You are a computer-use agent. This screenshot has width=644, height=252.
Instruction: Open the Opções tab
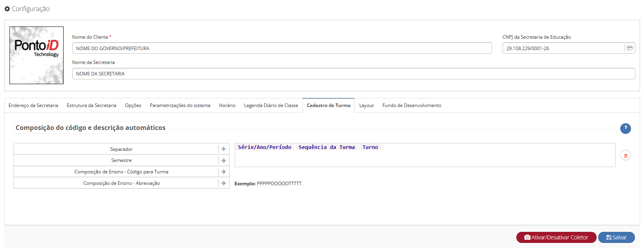pyautogui.click(x=133, y=105)
